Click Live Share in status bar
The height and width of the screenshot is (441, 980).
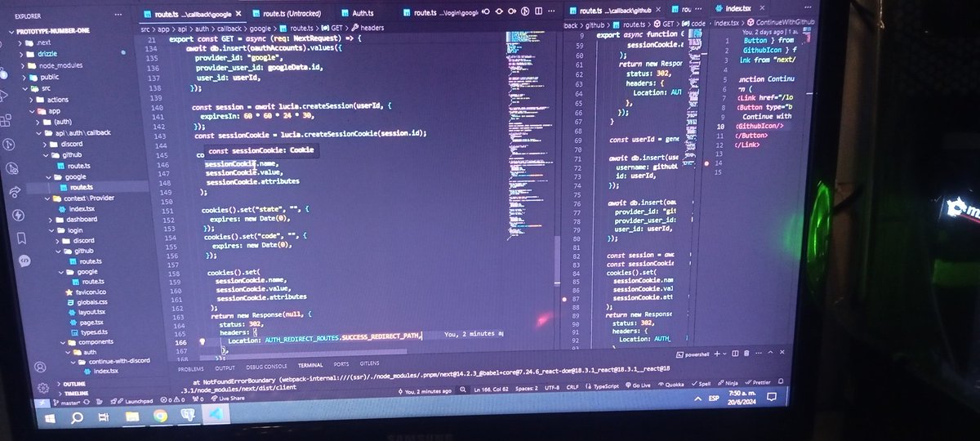point(226,399)
